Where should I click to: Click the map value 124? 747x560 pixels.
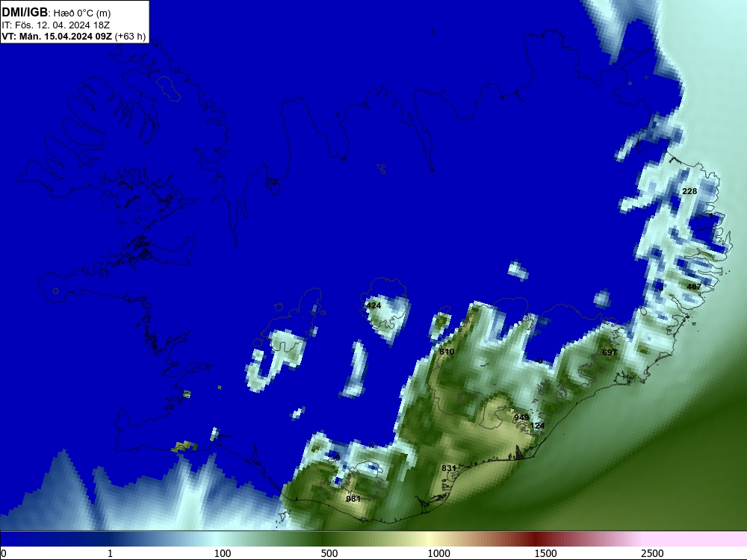click(537, 426)
